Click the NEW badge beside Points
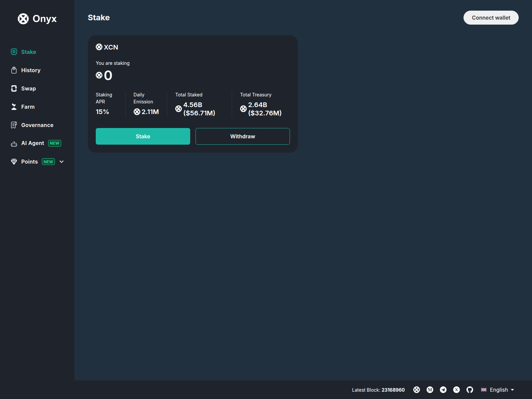The height and width of the screenshot is (399, 532). tap(48, 162)
